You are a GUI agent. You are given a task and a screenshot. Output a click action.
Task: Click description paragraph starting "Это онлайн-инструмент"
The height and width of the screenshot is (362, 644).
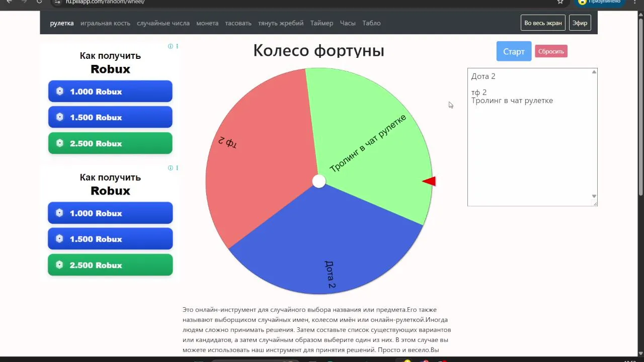pos(316,330)
